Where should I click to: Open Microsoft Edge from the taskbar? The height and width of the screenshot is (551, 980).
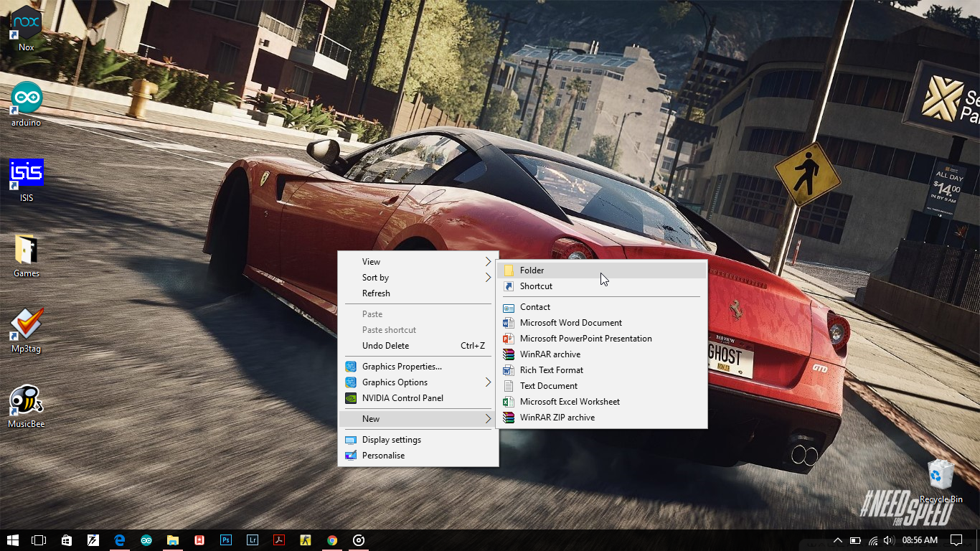click(120, 540)
